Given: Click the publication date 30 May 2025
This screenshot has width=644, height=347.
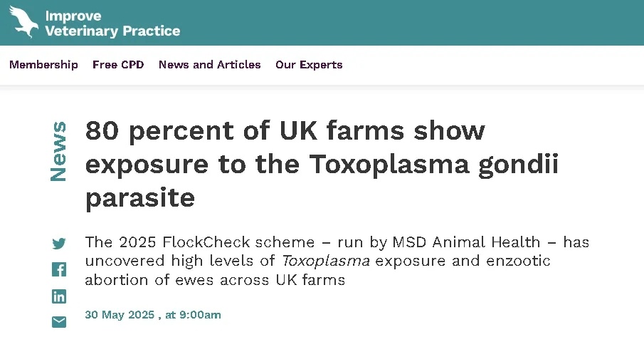Looking at the screenshot, I should pyautogui.click(x=120, y=315).
